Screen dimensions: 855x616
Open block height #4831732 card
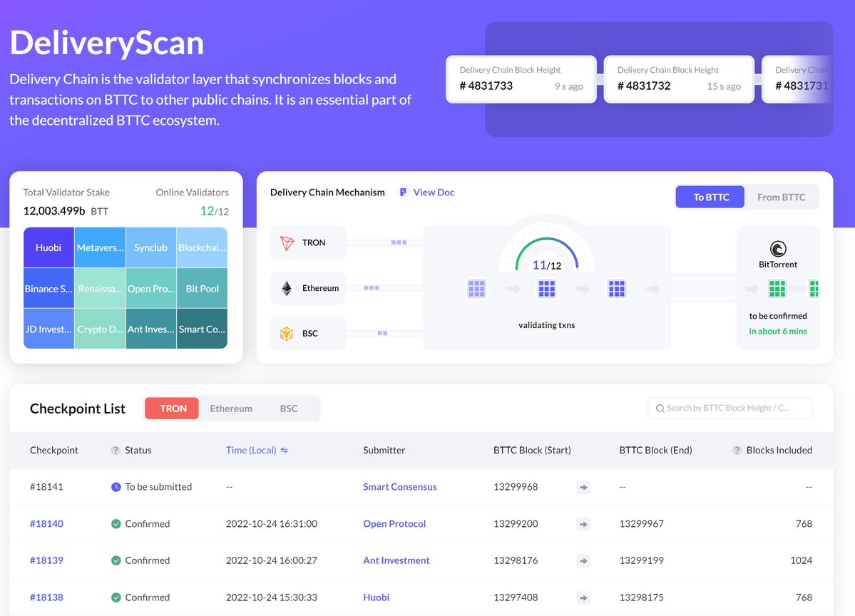[679, 79]
